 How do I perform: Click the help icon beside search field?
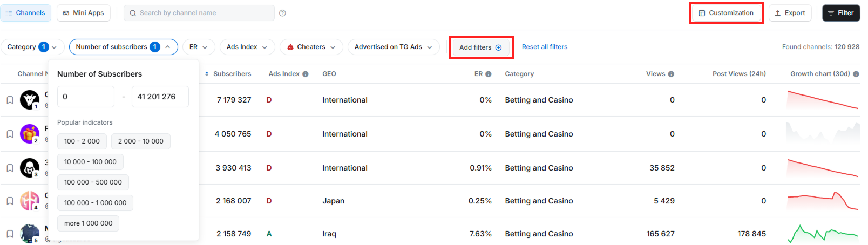point(282,13)
